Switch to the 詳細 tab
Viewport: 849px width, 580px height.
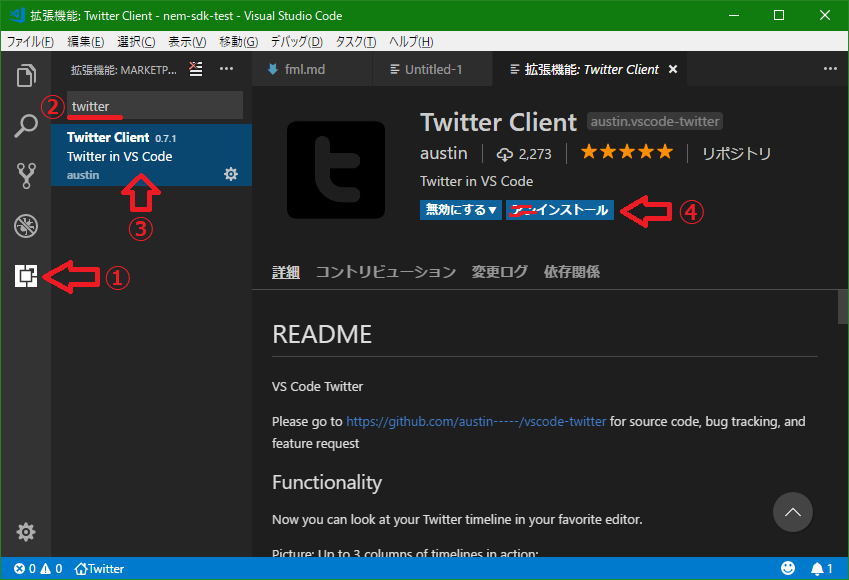[x=285, y=272]
